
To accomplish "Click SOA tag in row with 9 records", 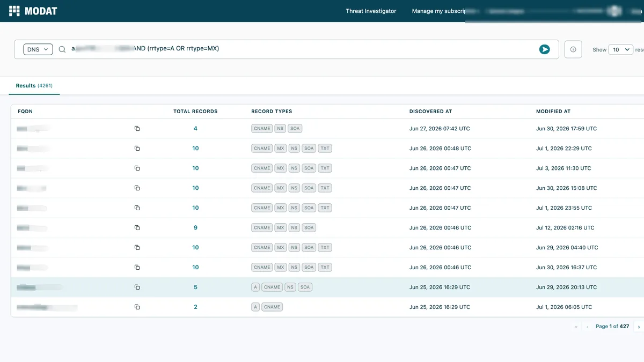I will (x=309, y=228).
